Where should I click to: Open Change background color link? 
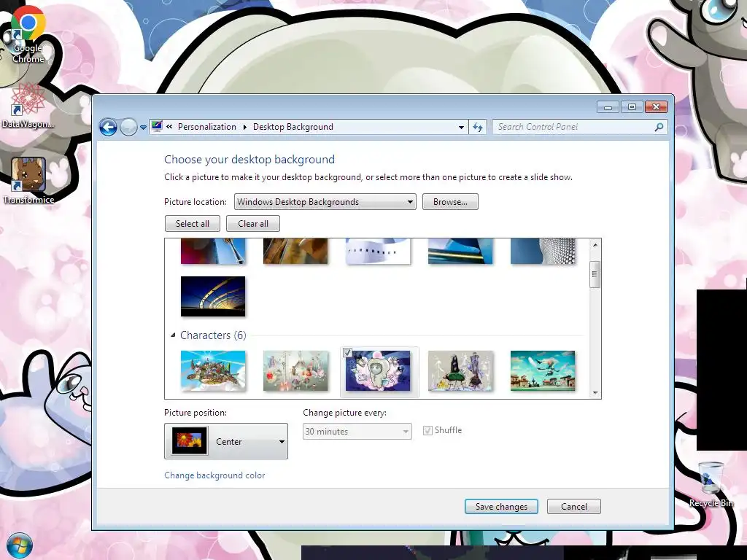coord(214,475)
